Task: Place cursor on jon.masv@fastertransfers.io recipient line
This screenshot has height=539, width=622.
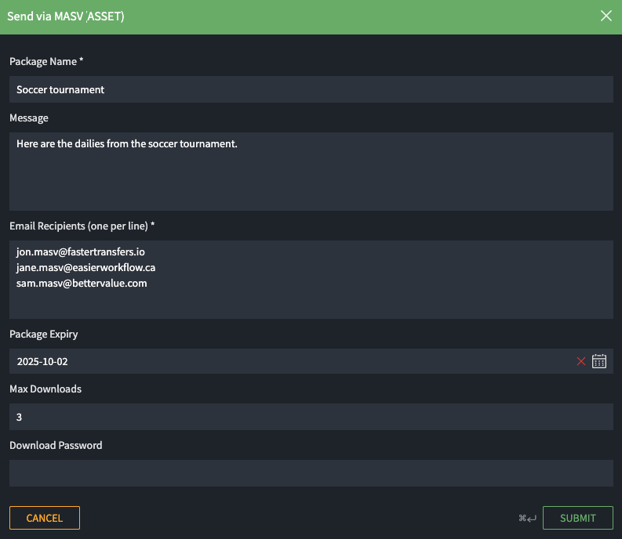Action: [81, 252]
